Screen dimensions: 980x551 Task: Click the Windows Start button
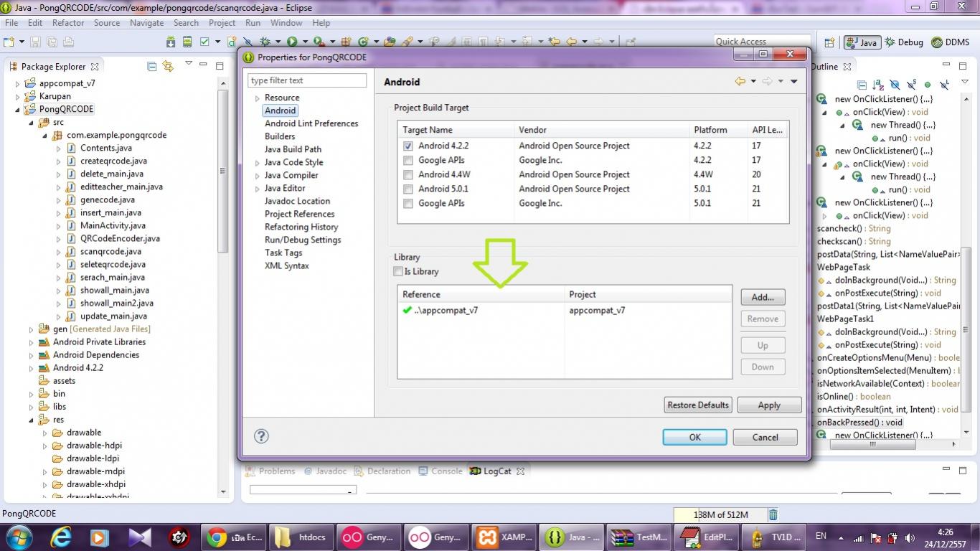(x=18, y=537)
